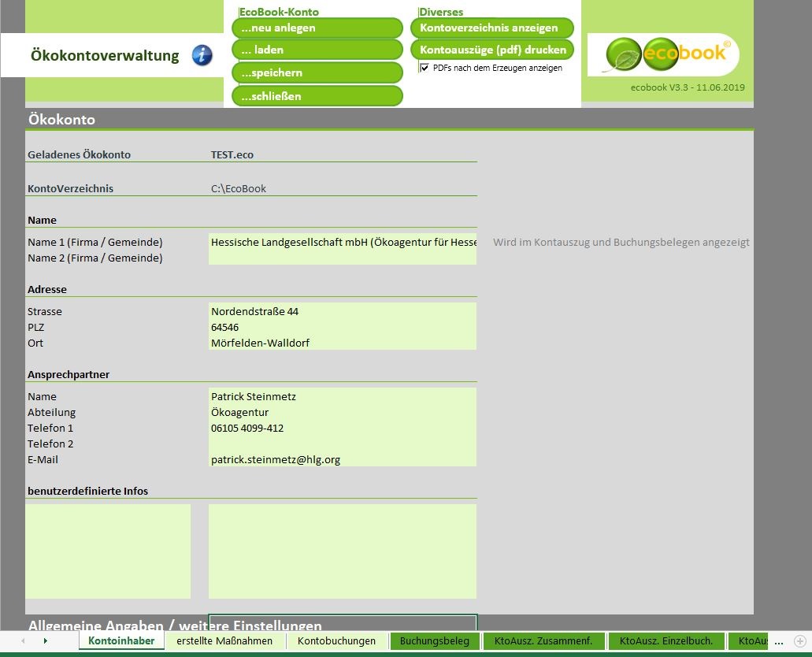Switch to 'erstellte Maßnahmen' sheet tab
This screenshot has width=812, height=657.
(224, 641)
